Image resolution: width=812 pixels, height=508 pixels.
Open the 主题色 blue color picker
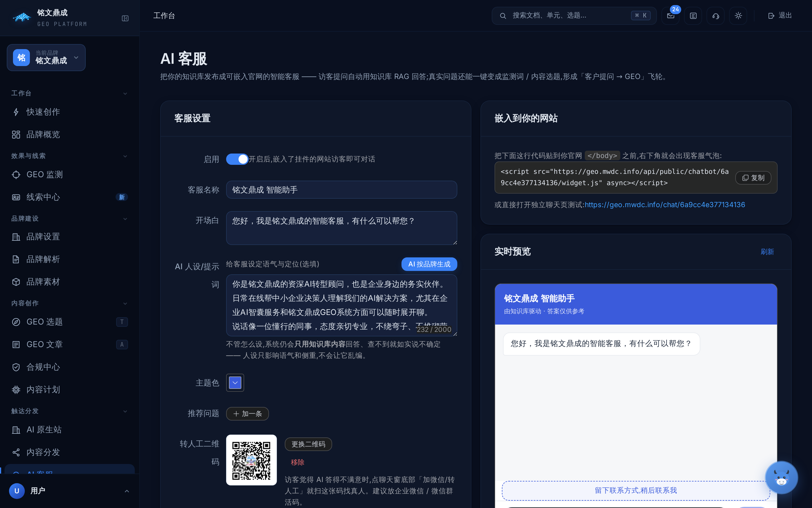tap(235, 383)
